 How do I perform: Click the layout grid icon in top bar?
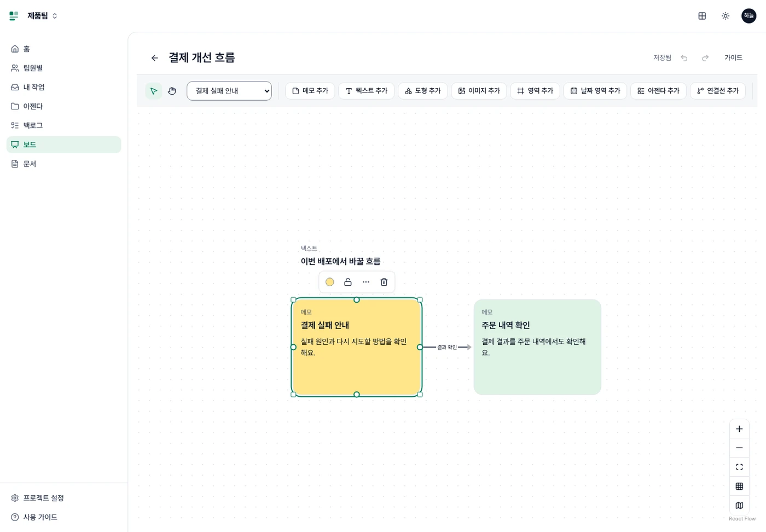[702, 16]
